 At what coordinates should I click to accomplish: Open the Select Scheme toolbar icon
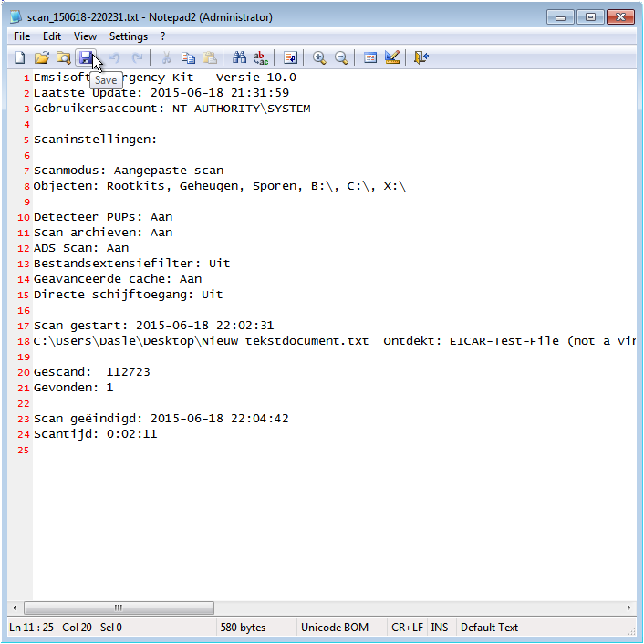[x=370, y=57]
